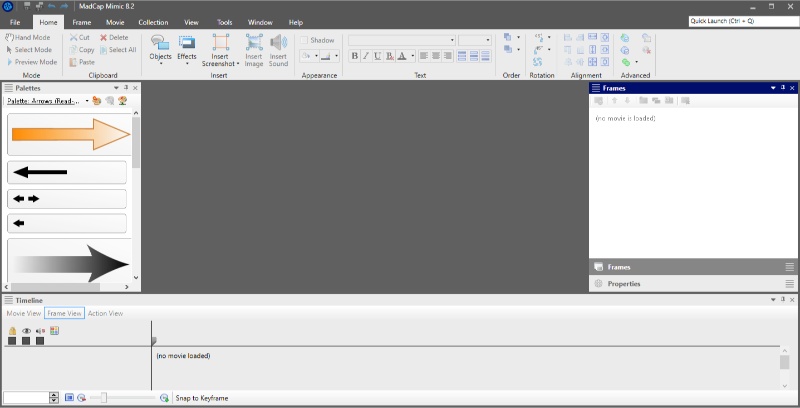
Task: Apply Bold text formatting
Action: (x=355, y=56)
